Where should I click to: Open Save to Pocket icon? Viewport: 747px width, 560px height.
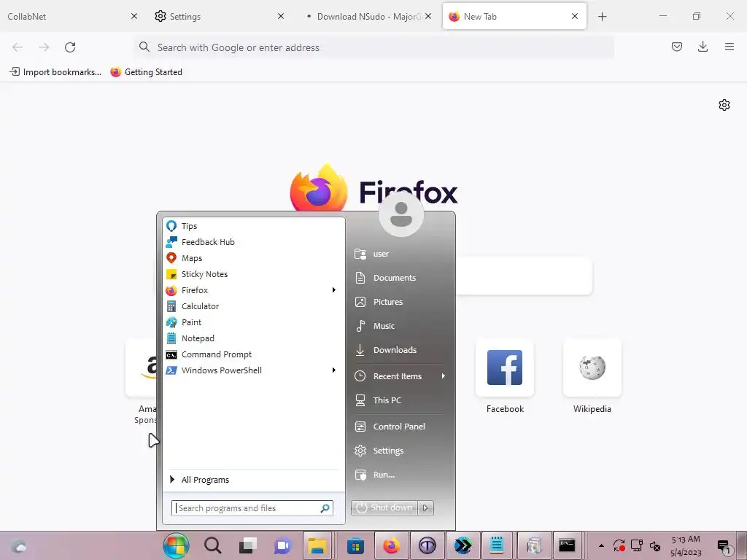(676, 47)
